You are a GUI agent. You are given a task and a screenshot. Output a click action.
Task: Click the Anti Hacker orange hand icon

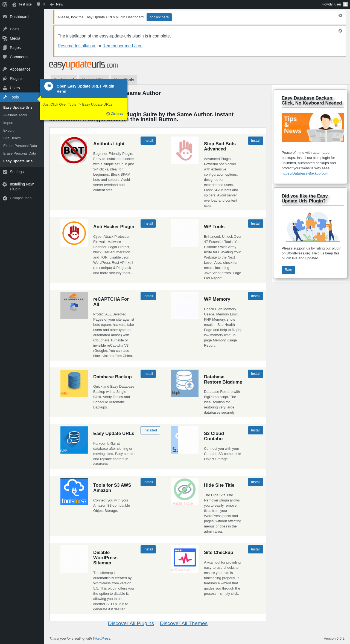coord(74,233)
